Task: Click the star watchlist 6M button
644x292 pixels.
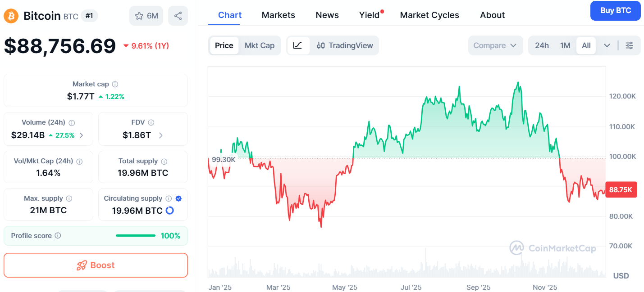Action: (146, 16)
